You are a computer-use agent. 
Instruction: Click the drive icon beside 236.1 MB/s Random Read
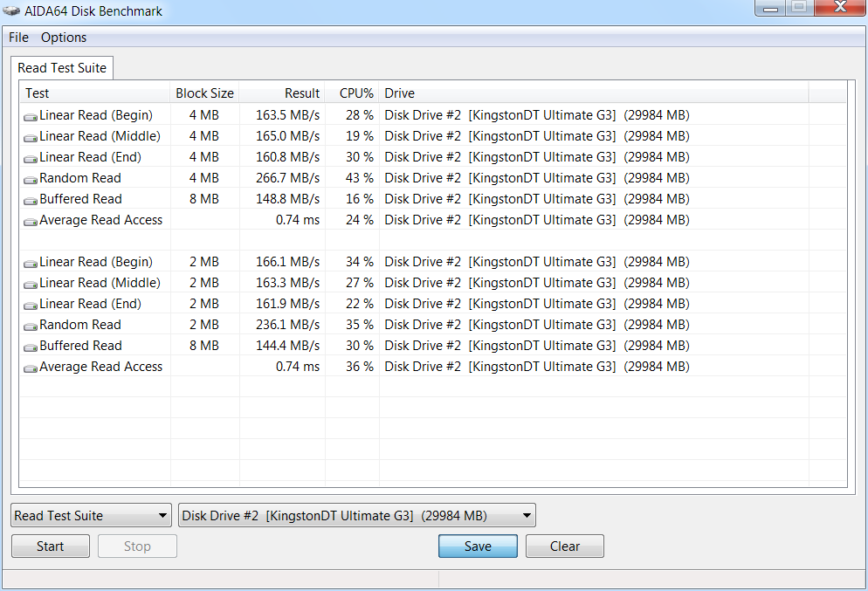(x=31, y=326)
